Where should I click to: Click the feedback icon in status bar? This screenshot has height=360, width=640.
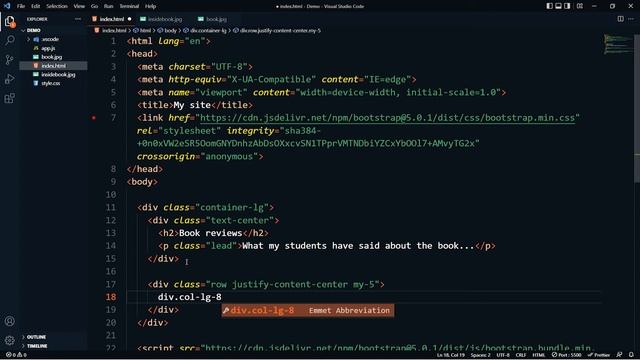tap(620, 355)
